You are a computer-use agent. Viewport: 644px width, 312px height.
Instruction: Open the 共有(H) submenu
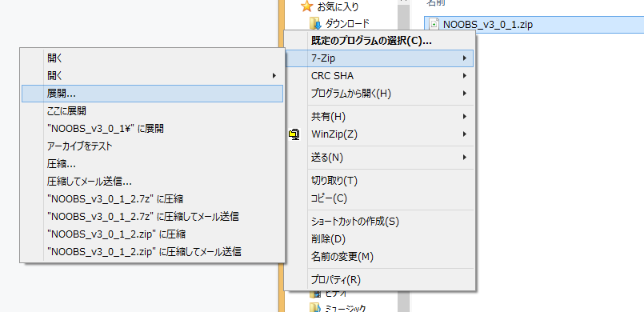pos(379,117)
